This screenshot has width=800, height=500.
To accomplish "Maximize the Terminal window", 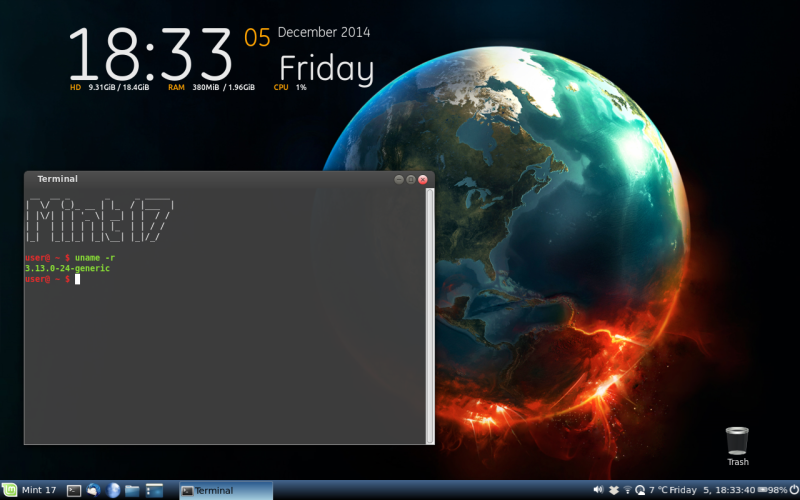I will pos(411,179).
